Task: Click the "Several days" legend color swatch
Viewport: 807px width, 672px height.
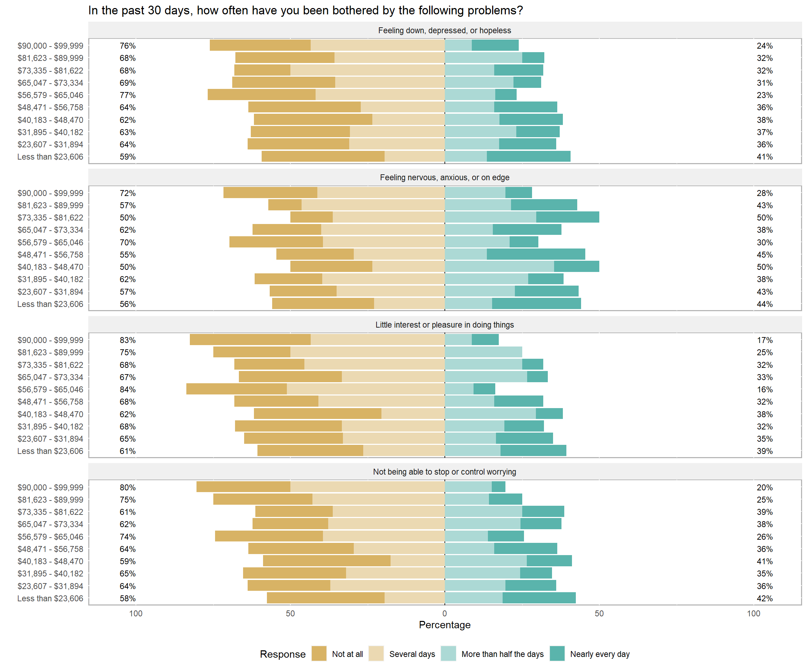Action: 376,653
